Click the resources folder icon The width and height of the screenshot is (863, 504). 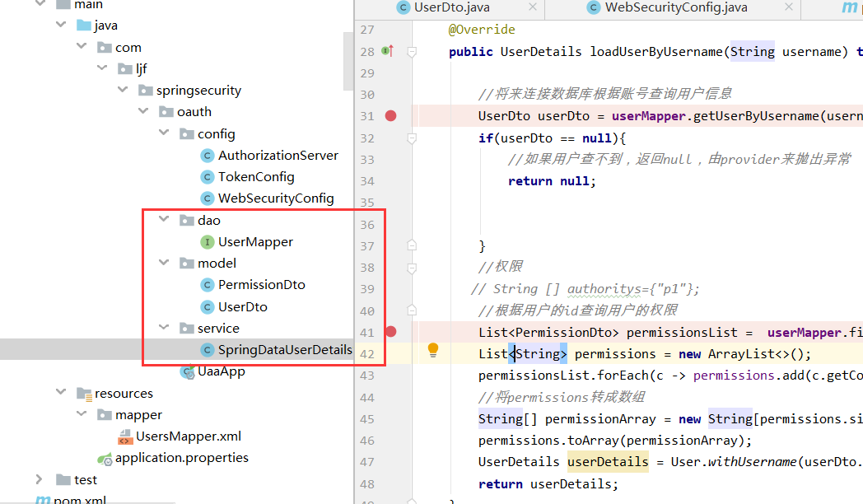tap(84, 394)
